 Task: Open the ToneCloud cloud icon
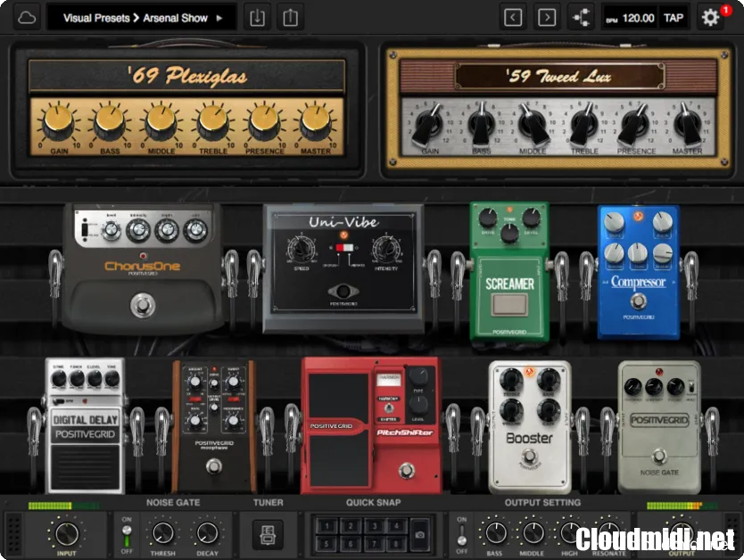(x=27, y=18)
